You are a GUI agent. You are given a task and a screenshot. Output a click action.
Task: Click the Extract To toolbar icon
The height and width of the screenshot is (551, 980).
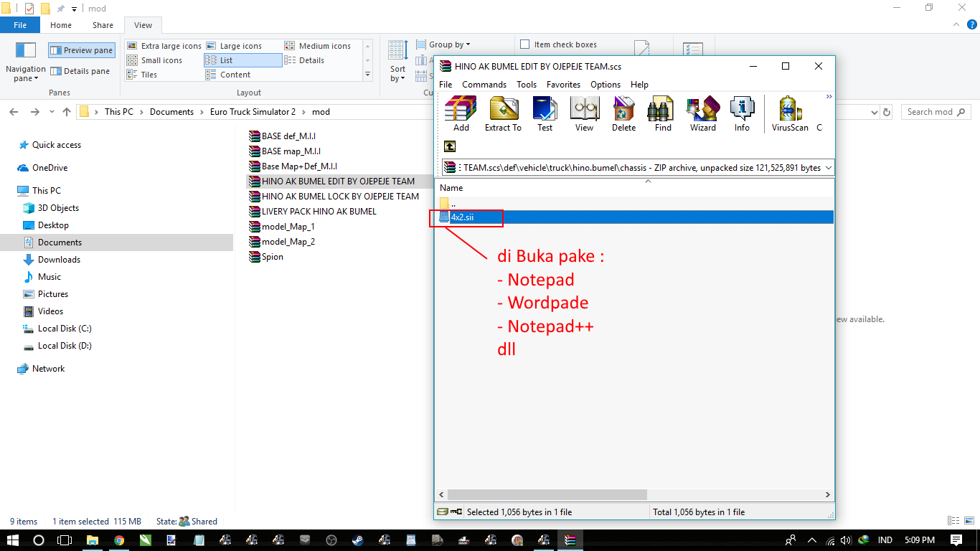point(503,114)
